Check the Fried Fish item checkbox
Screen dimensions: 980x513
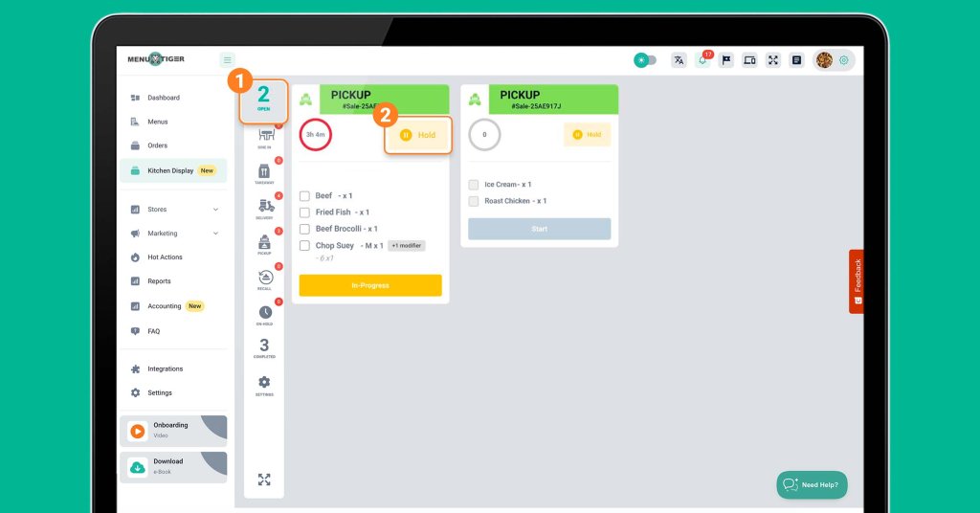point(305,212)
